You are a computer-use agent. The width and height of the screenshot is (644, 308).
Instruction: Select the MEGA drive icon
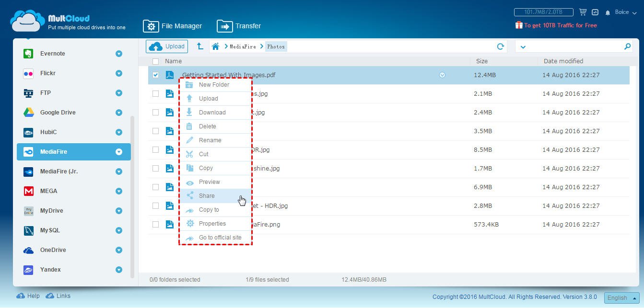[28, 191]
